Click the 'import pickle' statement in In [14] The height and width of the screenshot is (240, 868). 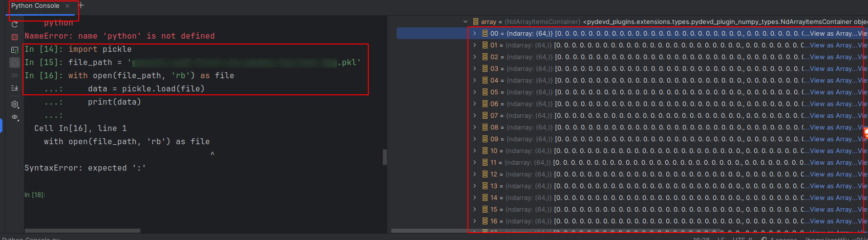click(x=100, y=49)
